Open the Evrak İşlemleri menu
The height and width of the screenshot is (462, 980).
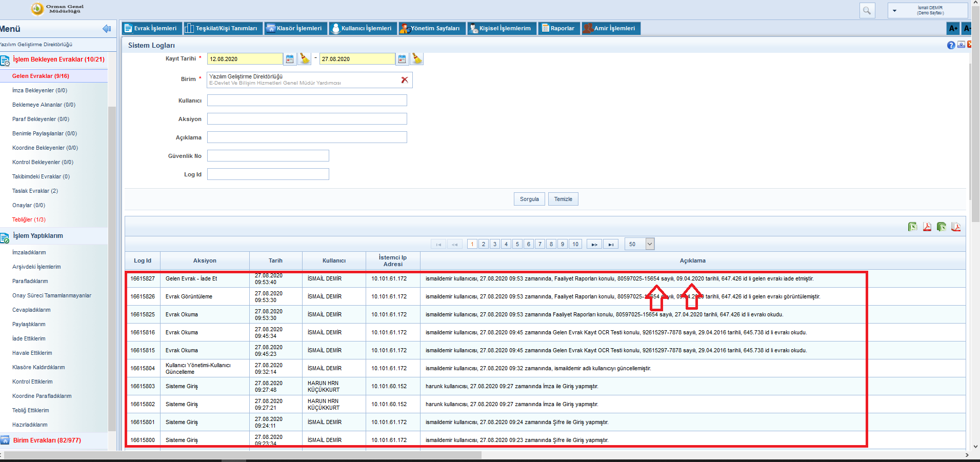click(150, 28)
